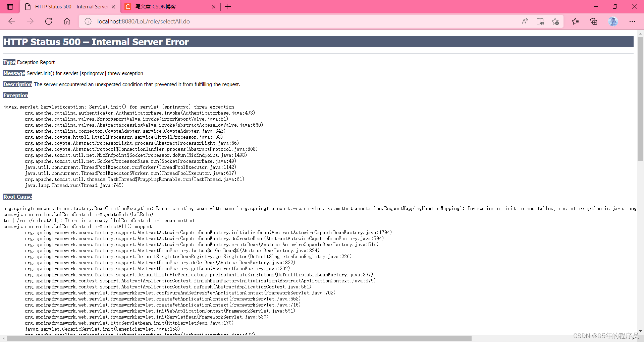This screenshot has width=644, height=342.
Task: Refresh the error page
Action: [x=49, y=21]
